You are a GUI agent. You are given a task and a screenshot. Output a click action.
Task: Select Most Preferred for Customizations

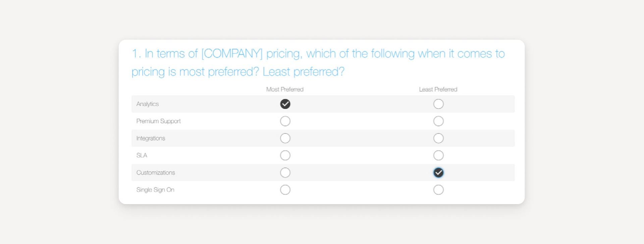285,172
